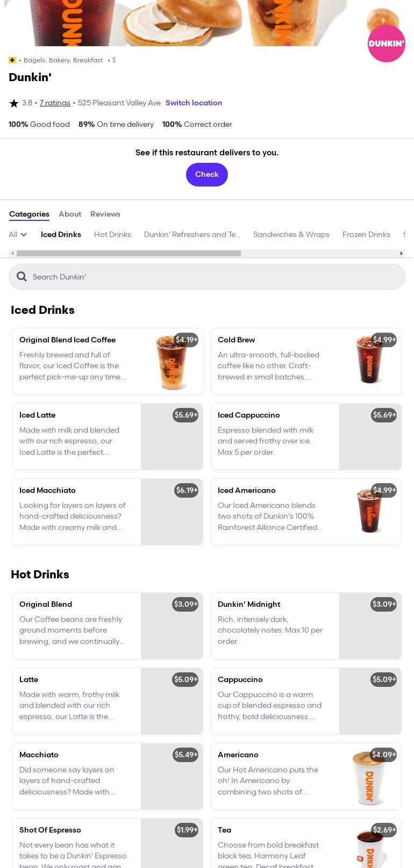Select the Iced Latte menu item
Screen dimensions: 414x868
click(108, 436)
